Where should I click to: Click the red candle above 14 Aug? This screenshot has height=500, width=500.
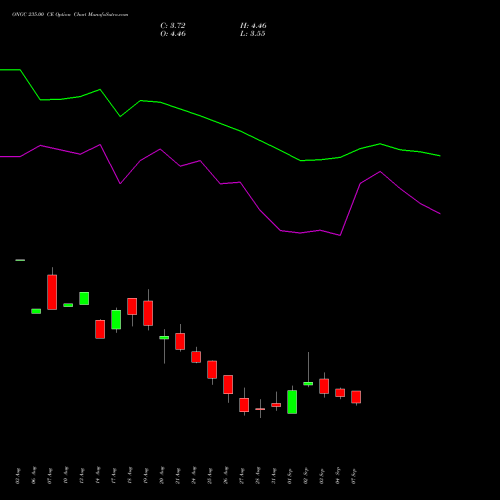click(x=100, y=329)
